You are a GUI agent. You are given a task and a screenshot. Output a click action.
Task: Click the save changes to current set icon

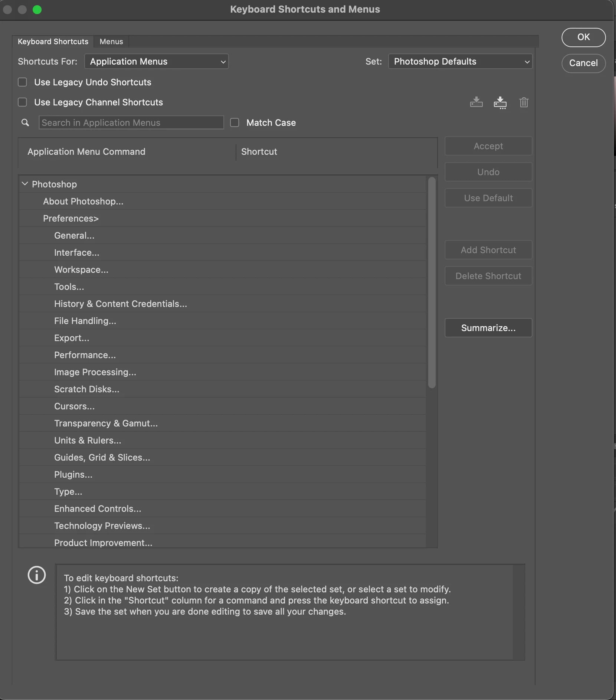(x=476, y=102)
